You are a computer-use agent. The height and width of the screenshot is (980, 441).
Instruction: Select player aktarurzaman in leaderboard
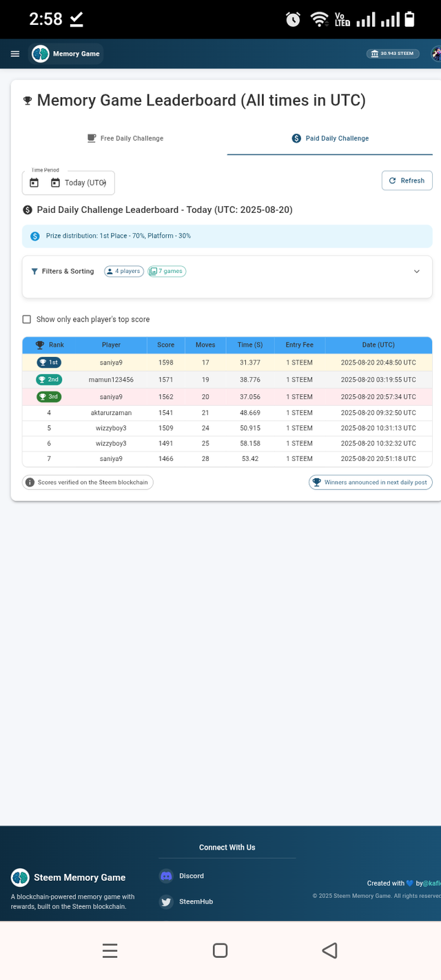coord(111,413)
